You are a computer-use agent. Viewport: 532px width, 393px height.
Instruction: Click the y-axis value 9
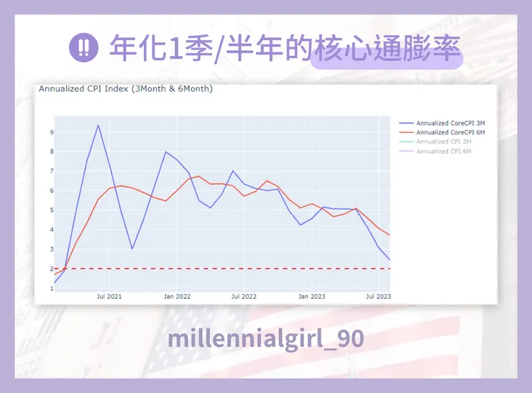[52, 132]
